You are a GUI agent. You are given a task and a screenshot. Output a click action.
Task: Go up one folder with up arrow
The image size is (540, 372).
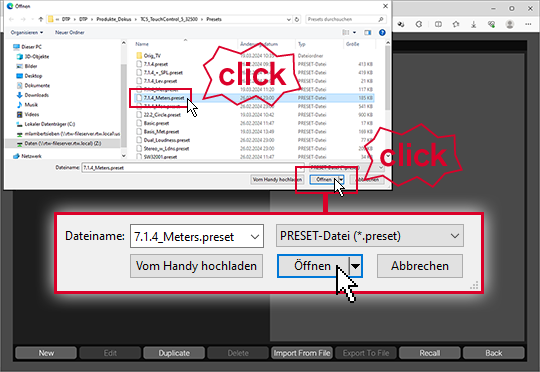pos(41,19)
